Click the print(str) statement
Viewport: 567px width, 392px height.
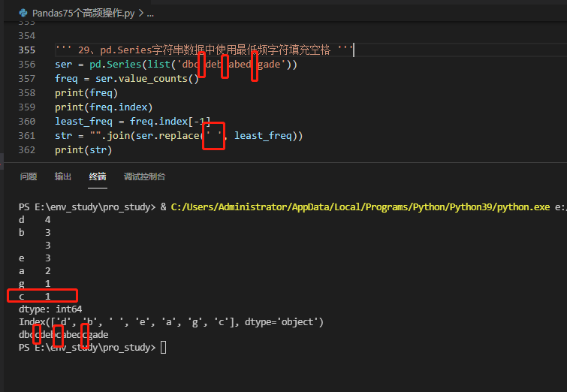(x=83, y=149)
